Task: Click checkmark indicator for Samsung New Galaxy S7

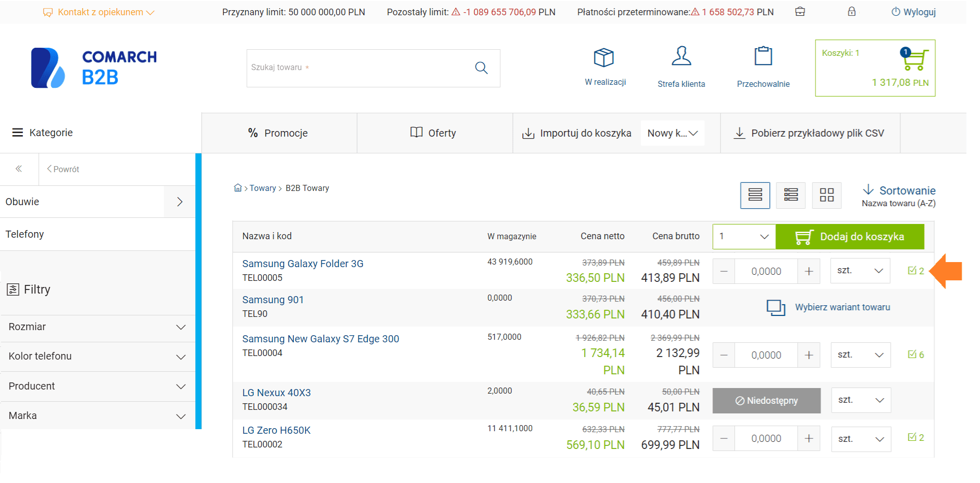Action: coord(916,355)
